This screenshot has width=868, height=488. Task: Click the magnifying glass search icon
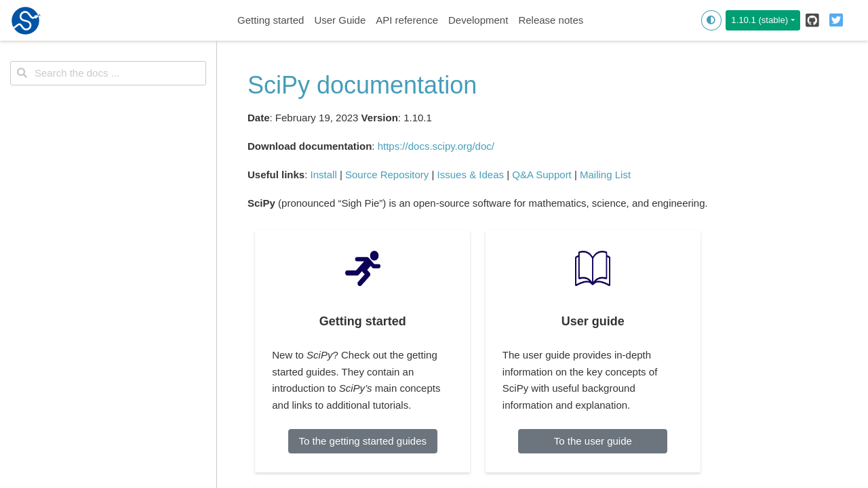[x=22, y=73]
